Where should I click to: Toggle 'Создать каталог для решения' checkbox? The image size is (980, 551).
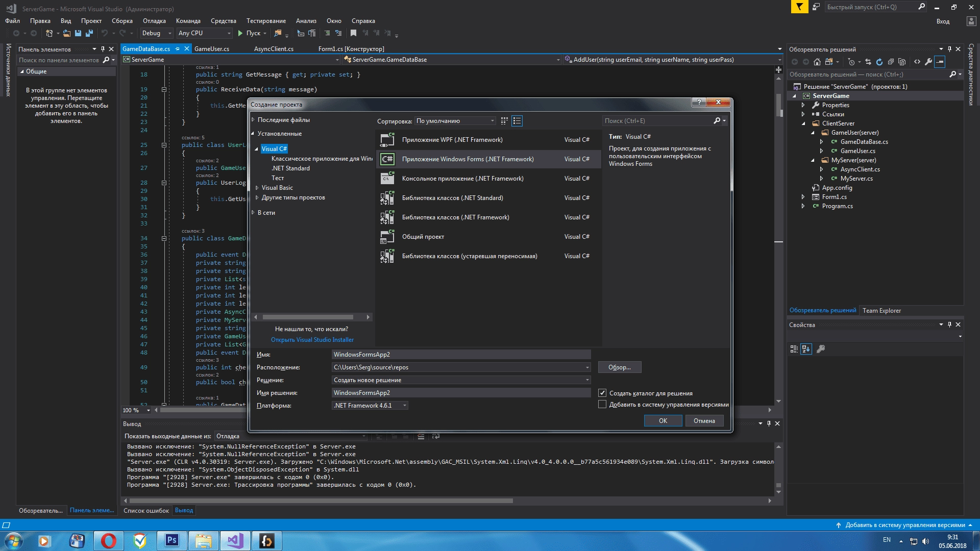[602, 393]
